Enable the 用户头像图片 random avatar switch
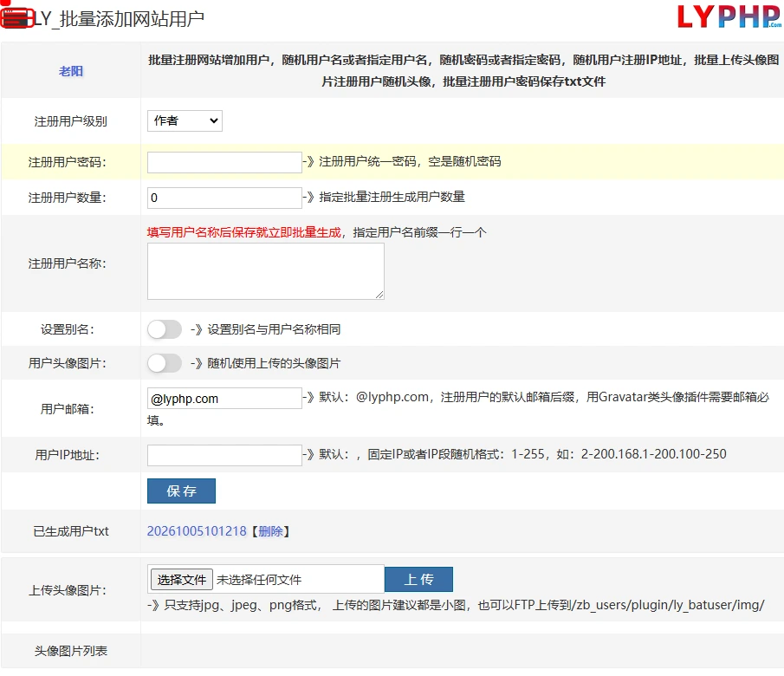This screenshot has width=784, height=676. click(x=165, y=363)
